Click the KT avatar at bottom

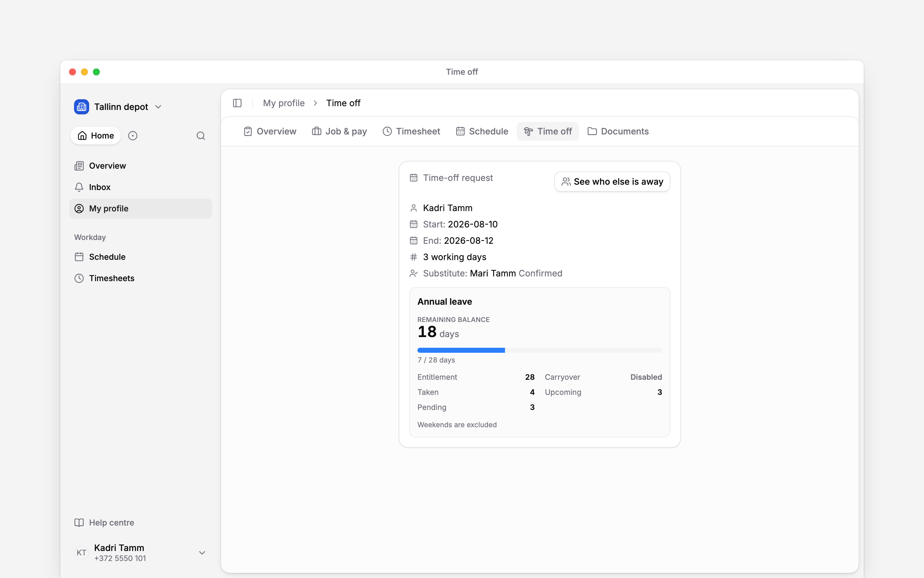pyautogui.click(x=81, y=553)
